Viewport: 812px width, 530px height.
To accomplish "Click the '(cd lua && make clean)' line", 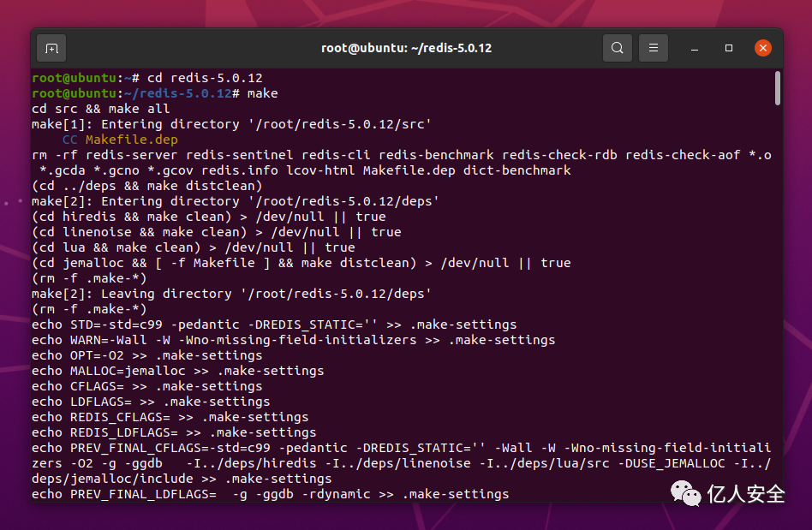I will pyautogui.click(x=194, y=247).
